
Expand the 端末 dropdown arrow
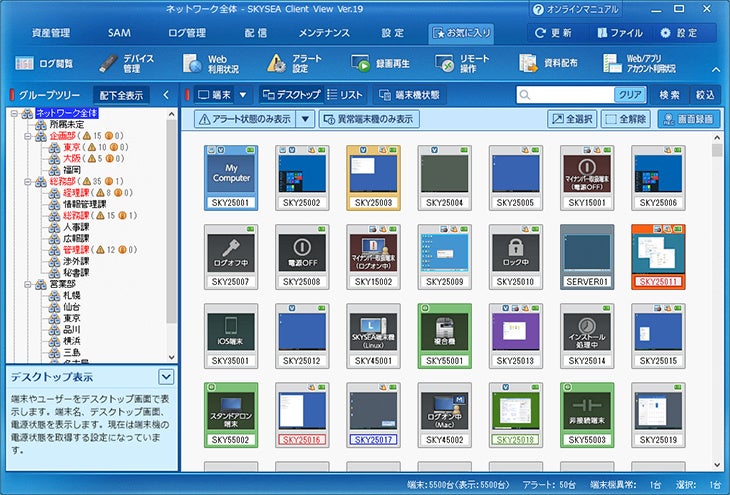[x=241, y=95]
